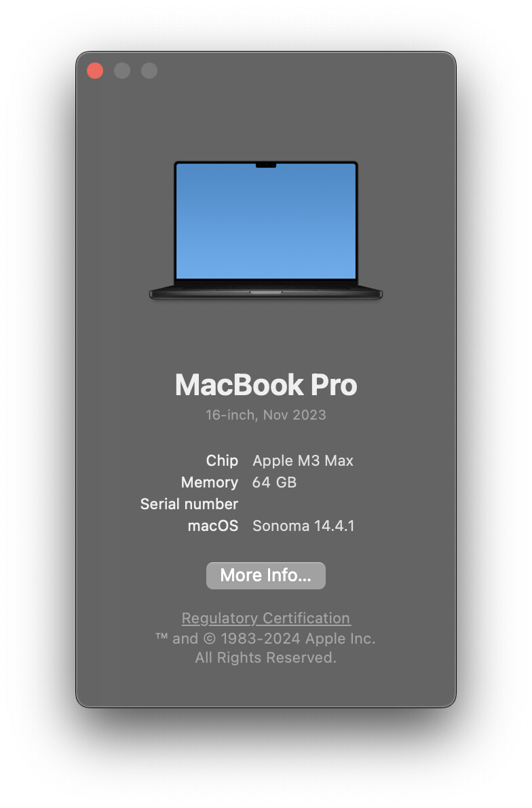The image size is (532, 808).
Task: Click the dimmed zoom window button
Action: point(149,71)
